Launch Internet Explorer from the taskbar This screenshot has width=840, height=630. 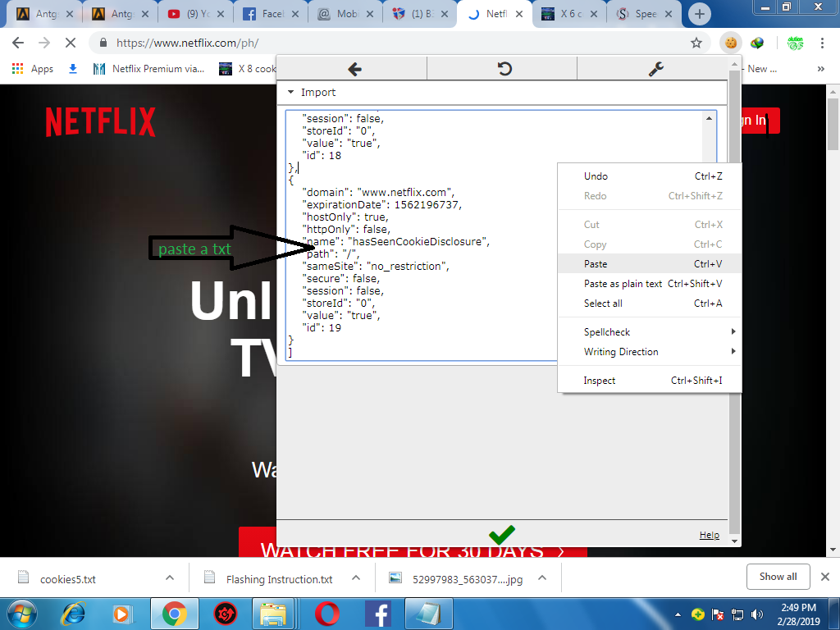[73, 614]
